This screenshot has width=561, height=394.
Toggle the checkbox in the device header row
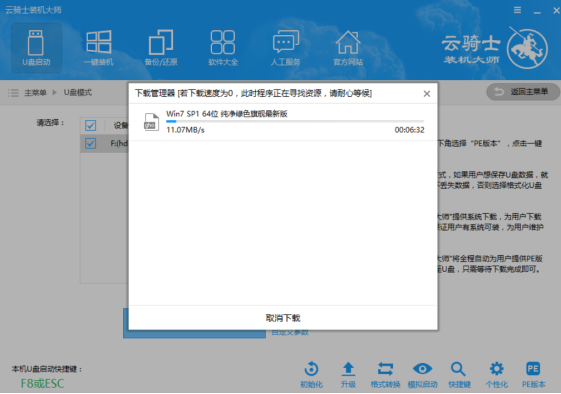(91, 125)
